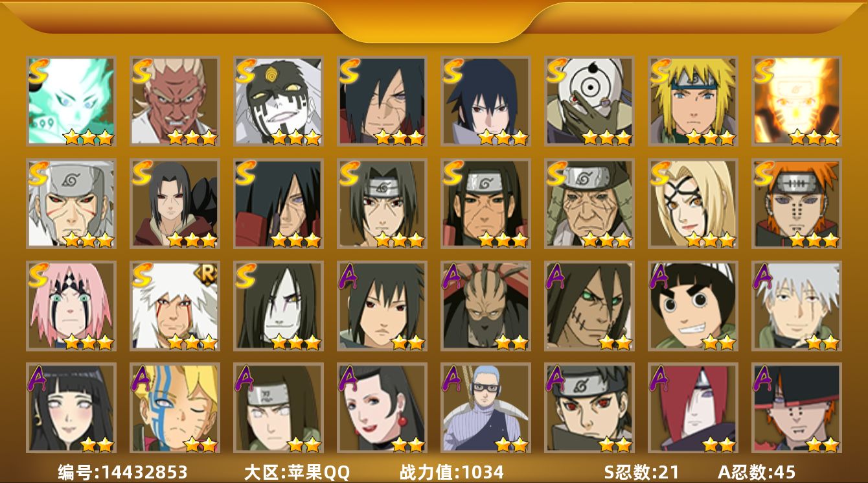Pick the red-haired A-rank ninja covering eye
868x483 pixels.
coord(693,408)
